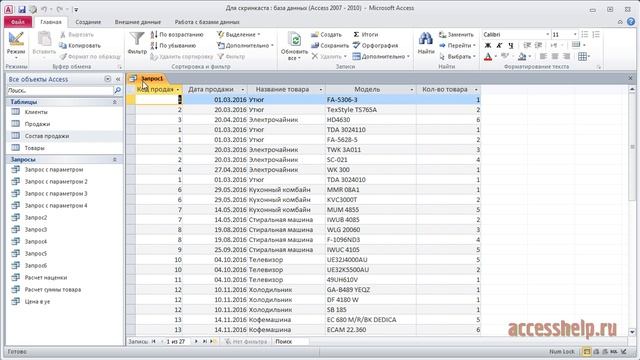Click Обновить все refresh icon

pyautogui.click(x=294, y=40)
